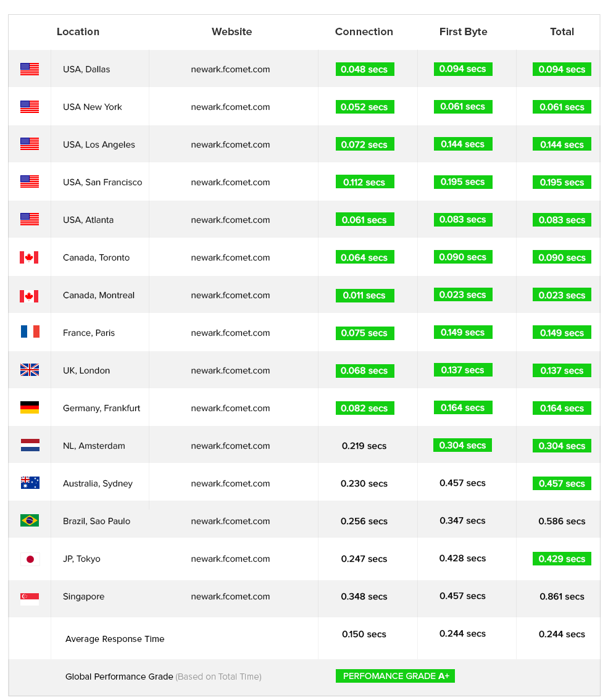Click the UK flag beside London

[30, 370]
